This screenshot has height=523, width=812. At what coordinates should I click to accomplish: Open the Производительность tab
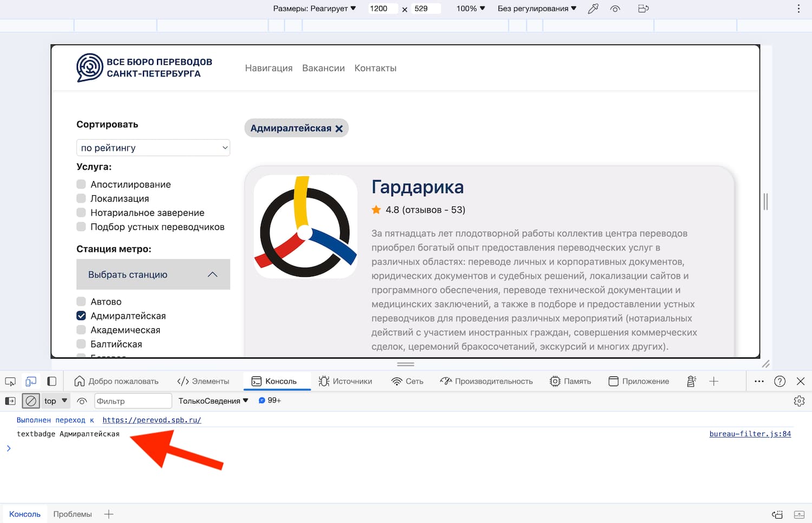click(487, 381)
